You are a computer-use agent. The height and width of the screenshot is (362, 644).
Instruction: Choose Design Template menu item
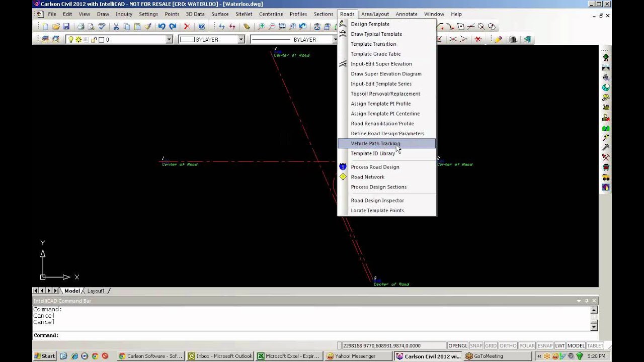pos(386,24)
